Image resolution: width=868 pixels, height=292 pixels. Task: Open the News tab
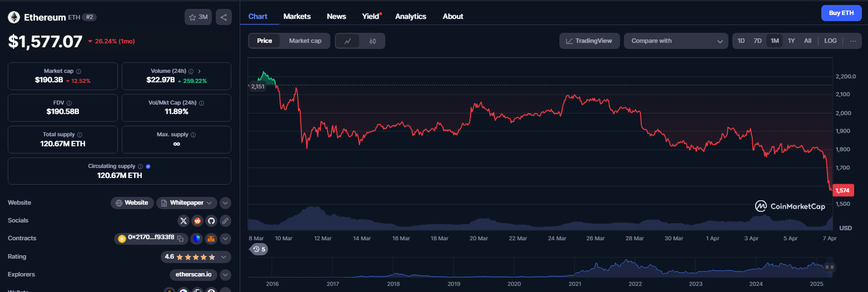pos(336,16)
